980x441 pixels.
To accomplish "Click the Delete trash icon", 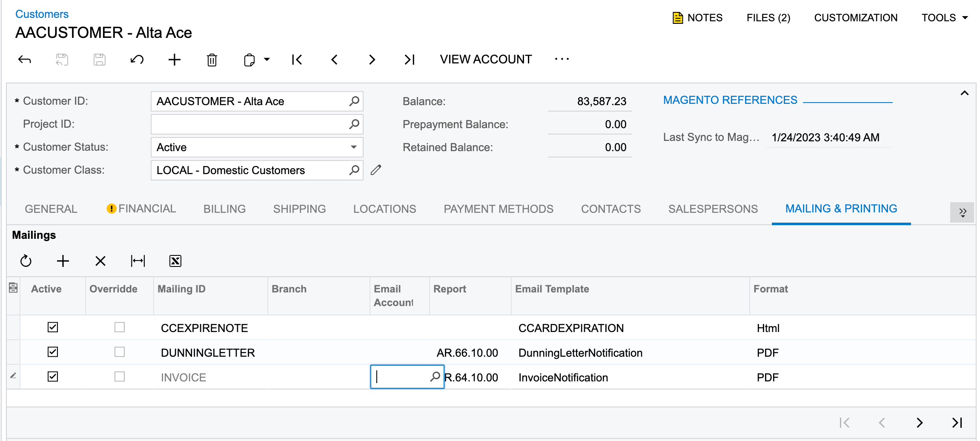I will (212, 60).
